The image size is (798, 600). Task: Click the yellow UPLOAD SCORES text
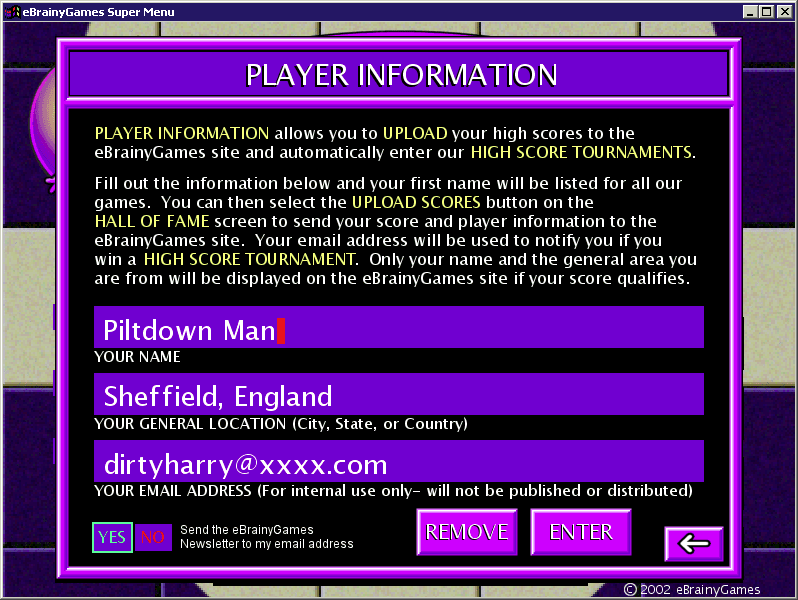(x=416, y=203)
